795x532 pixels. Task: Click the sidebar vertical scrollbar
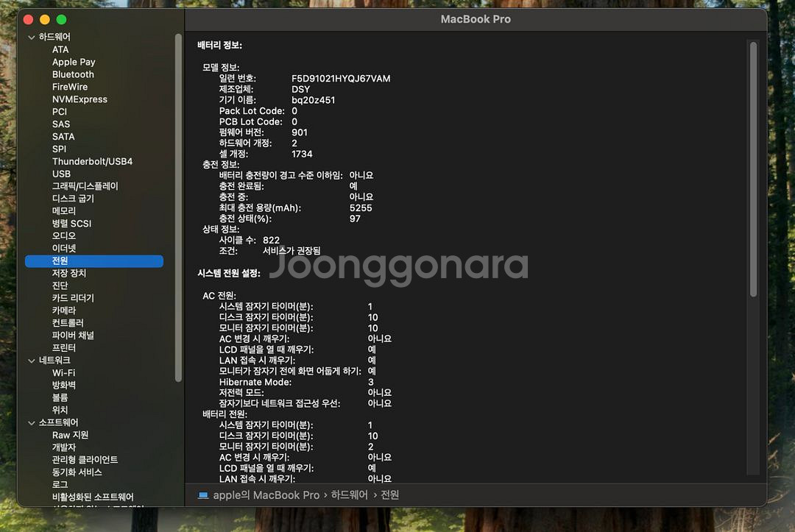(x=178, y=206)
